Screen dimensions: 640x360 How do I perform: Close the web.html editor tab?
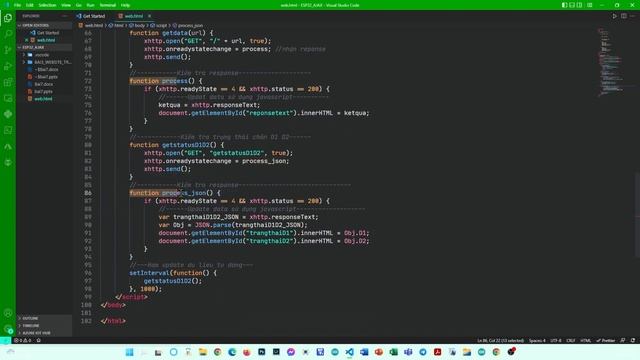point(149,16)
